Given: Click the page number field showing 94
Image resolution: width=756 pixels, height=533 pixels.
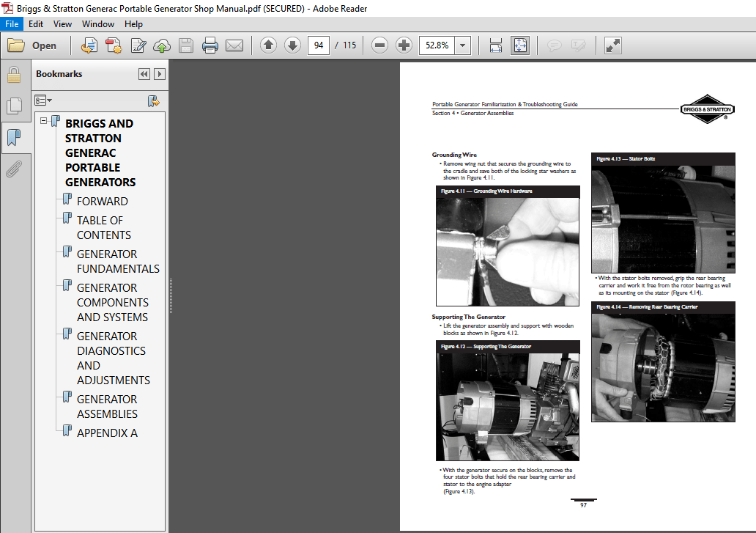Looking at the screenshot, I should (319, 45).
